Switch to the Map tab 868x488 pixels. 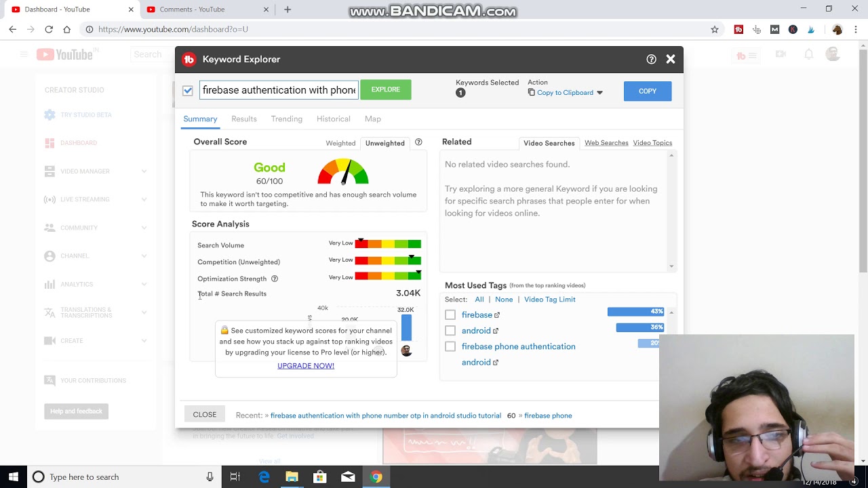pyautogui.click(x=373, y=119)
